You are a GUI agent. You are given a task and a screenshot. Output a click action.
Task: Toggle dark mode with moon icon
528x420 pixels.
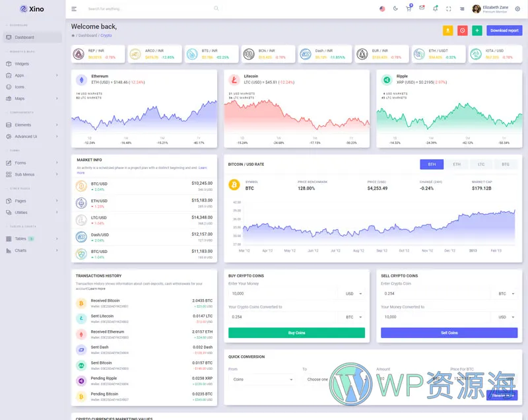point(395,9)
